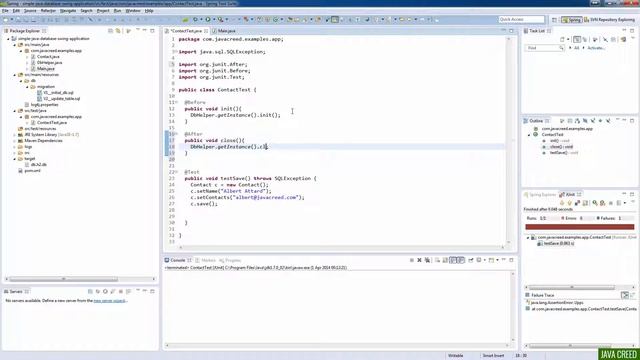This screenshot has height=360, width=640.
Task: Click Package Explorer horizontal scrollbar
Action: 63,279
